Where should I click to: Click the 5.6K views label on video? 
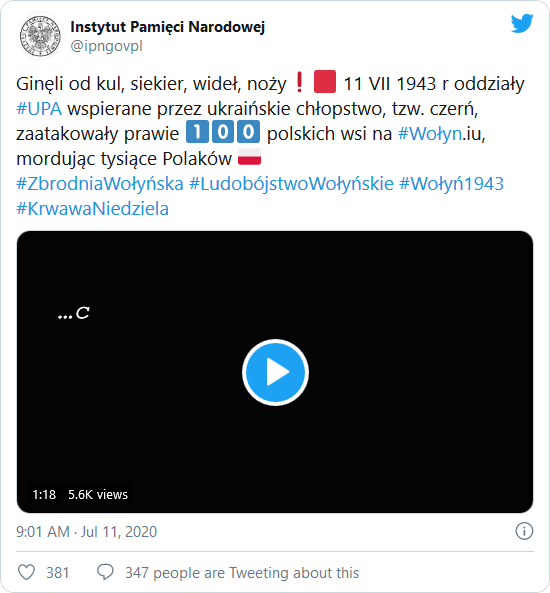(x=98, y=494)
